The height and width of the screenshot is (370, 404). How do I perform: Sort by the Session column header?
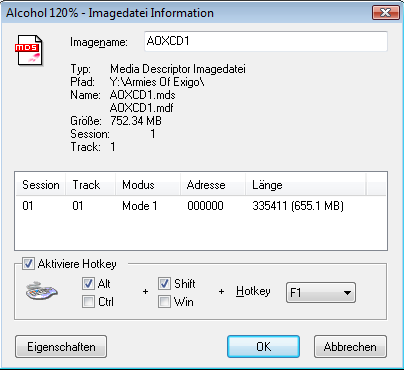click(x=41, y=185)
